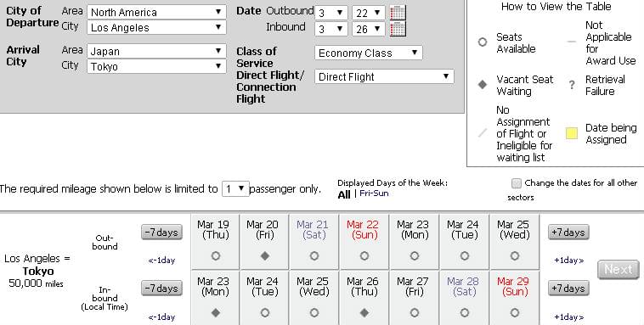This screenshot has width=644, height=325.
Task: Select inbound Mar 28 (Sat) seats available circle
Action: pos(465,313)
